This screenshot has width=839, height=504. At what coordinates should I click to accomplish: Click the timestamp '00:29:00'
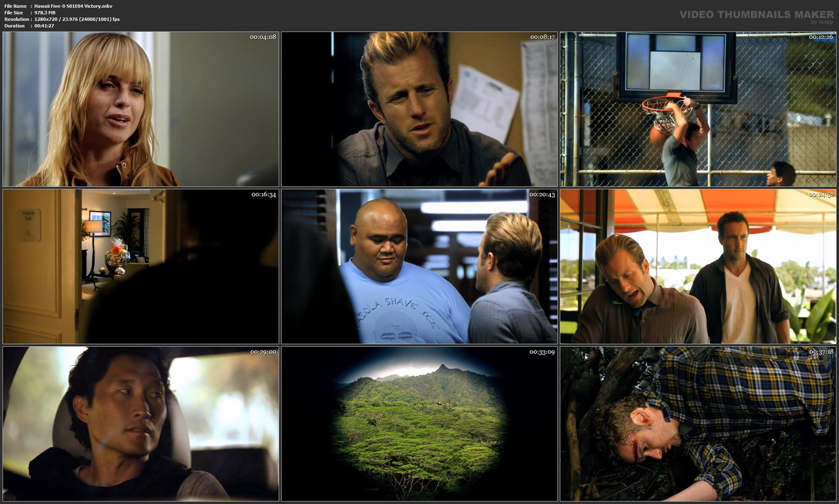click(x=263, y=352)
